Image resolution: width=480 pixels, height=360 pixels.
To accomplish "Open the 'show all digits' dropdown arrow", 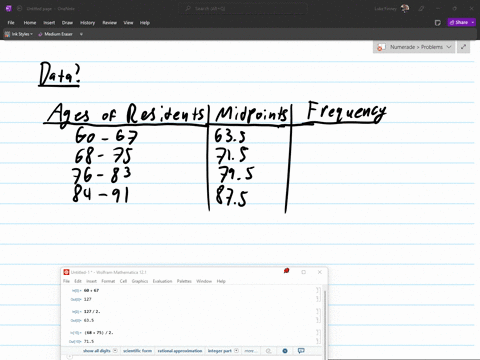I will pyautogui.click(x=115, y=351).
